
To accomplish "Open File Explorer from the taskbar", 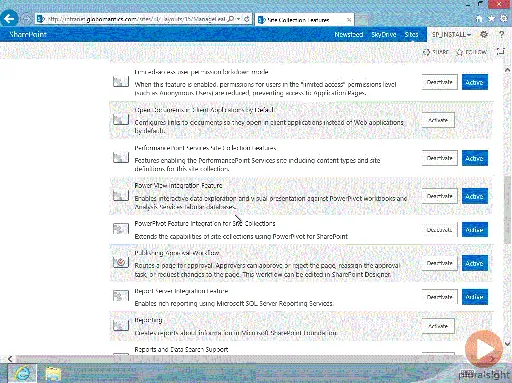I will (x=53, y=373).
